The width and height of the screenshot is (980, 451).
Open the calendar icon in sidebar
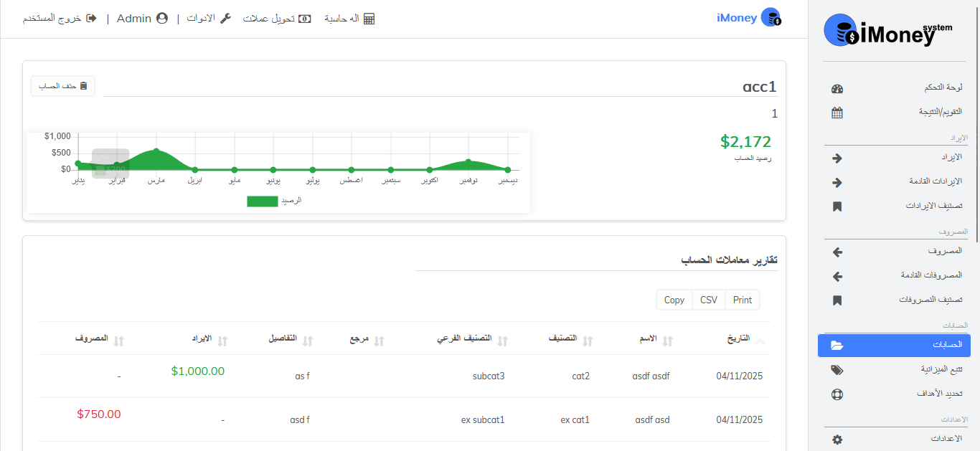(837, 113)
